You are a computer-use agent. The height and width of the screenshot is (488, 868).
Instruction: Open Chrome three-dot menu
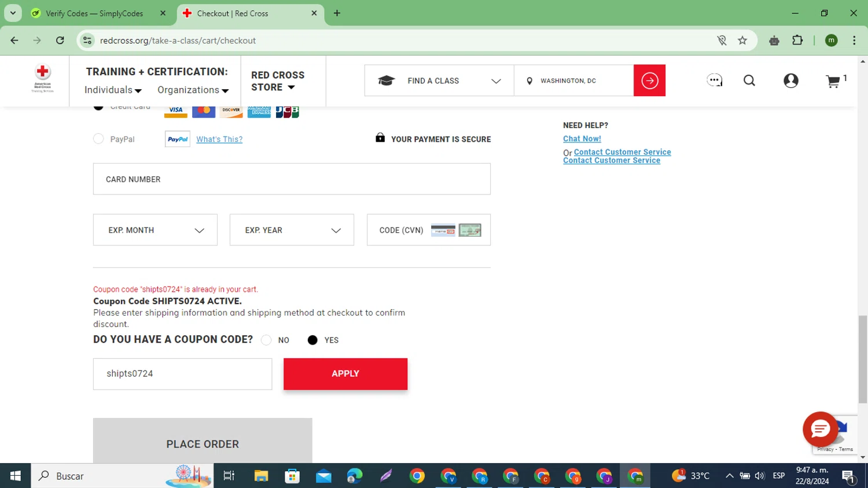coord(854,41)
